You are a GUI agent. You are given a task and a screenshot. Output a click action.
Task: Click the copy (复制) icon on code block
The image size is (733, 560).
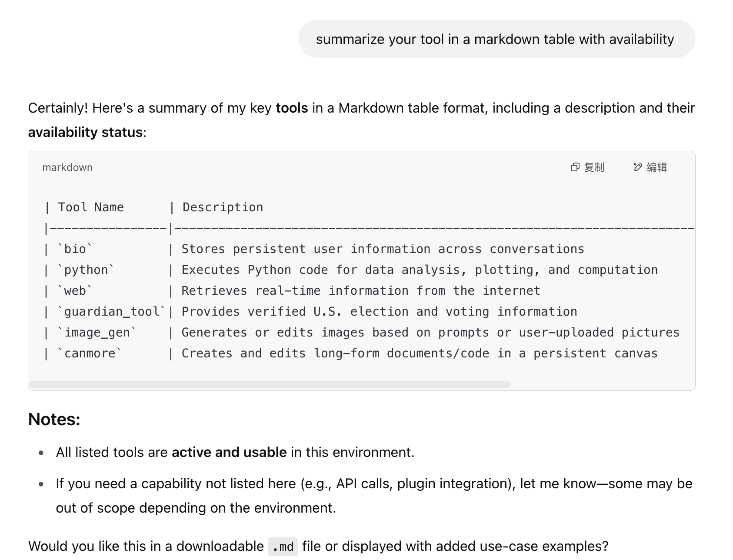point(575,167)
